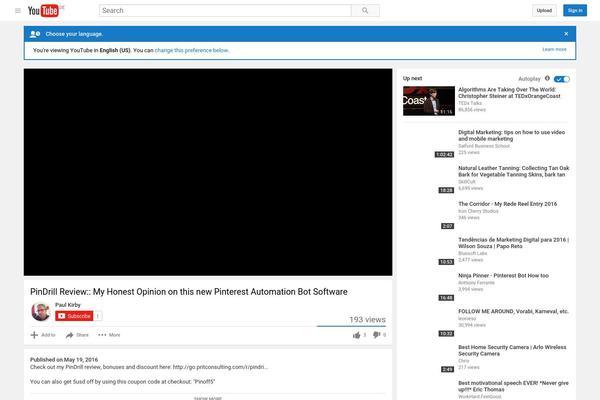Viewport: 600px width, 400px height.
Task: Click the TEDx Talks channel name
Action: click(470, 103)
